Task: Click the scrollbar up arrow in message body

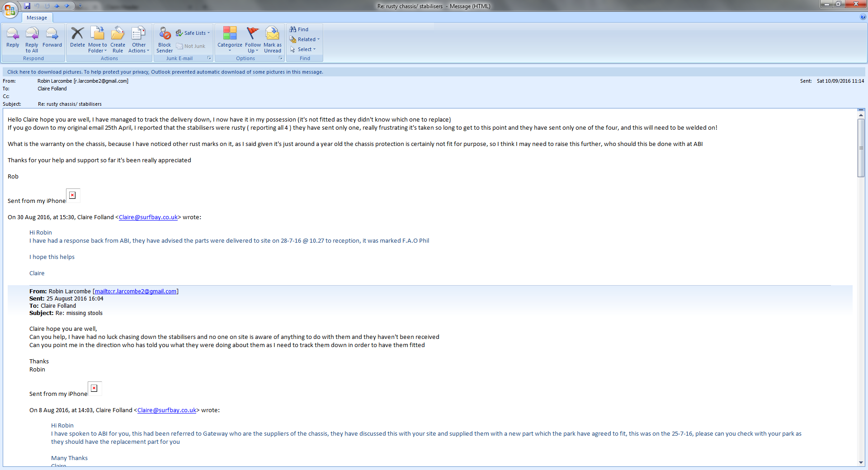Action: 861,115
